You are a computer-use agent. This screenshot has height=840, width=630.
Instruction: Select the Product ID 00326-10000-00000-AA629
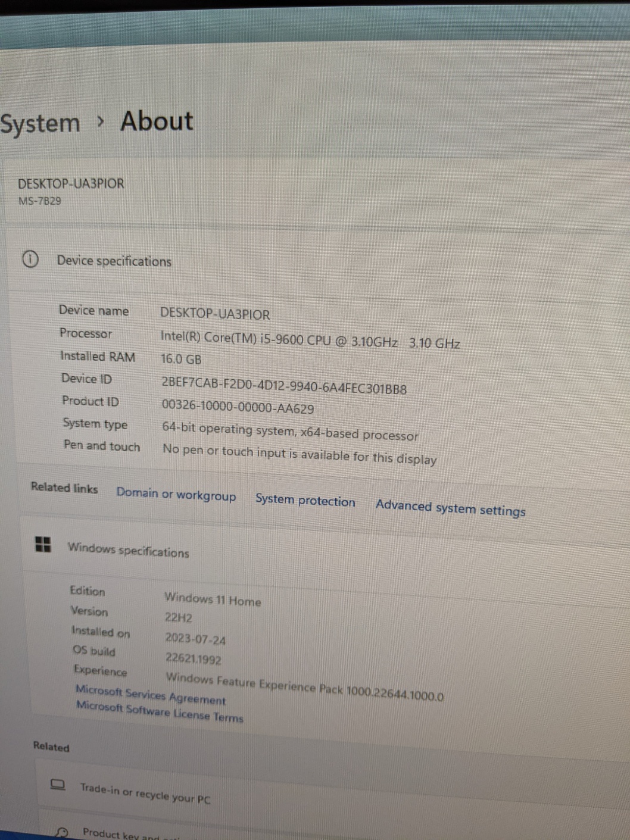tap(238, 407)
